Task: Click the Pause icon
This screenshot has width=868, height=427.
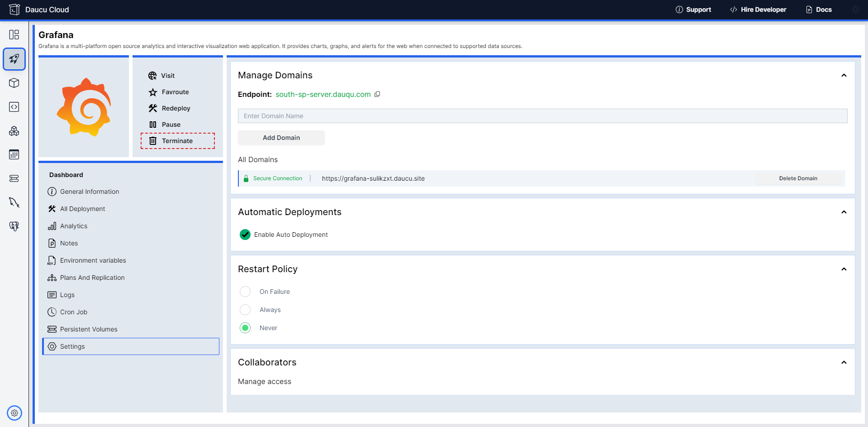Action: (x=153, y=125)
